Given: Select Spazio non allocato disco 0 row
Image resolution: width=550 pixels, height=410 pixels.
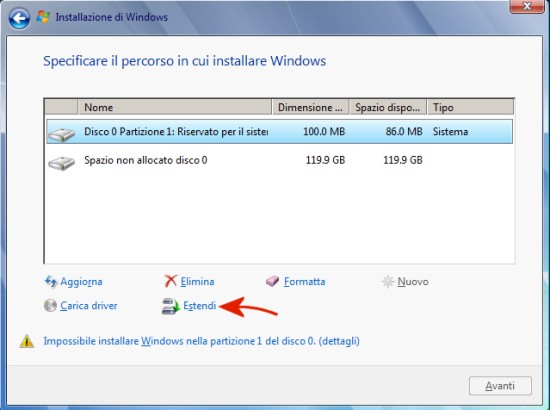Looking at the screenshot, I should [280, 160].
